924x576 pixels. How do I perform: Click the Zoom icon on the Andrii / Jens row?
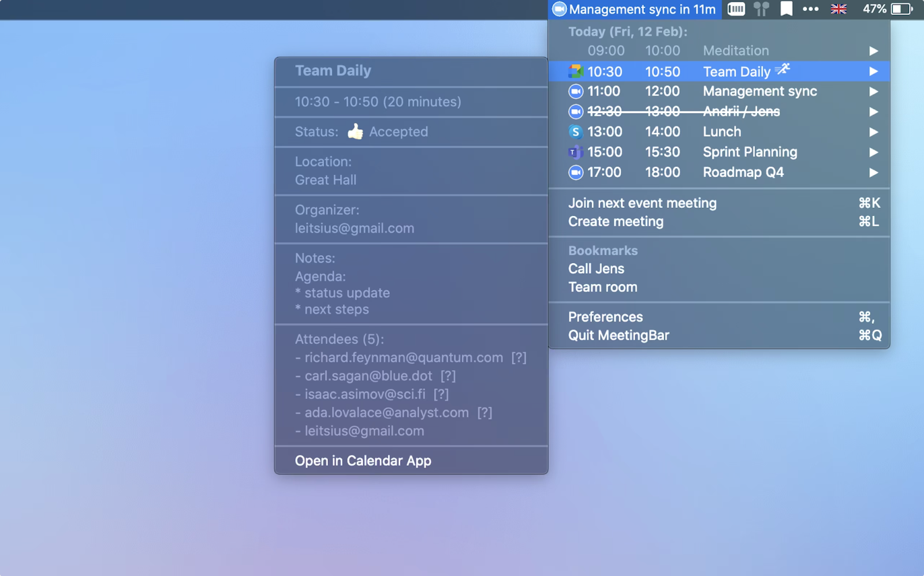(575, 111)
